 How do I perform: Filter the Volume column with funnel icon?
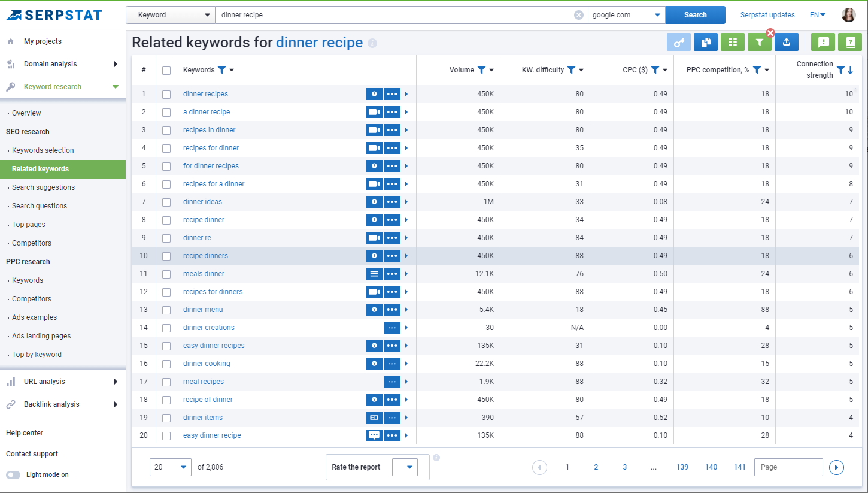coord(481,70)
